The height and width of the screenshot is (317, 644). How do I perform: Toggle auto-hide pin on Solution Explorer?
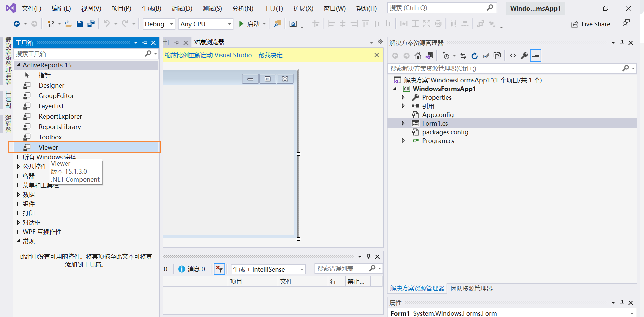click(622, 43)
